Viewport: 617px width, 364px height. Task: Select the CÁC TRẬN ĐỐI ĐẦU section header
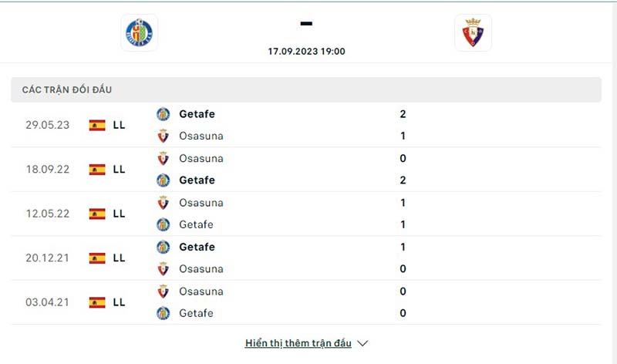[x=306, y=89]
